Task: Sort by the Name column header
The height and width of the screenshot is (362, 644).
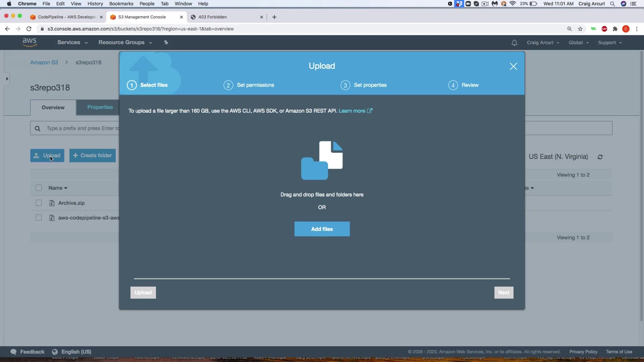Action: click(x=58, y=188)
